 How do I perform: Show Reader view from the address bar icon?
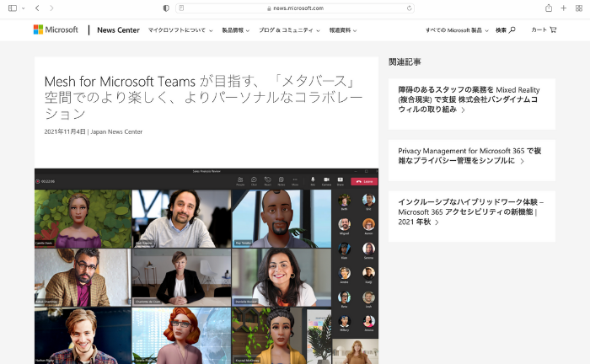pos(181,8)
